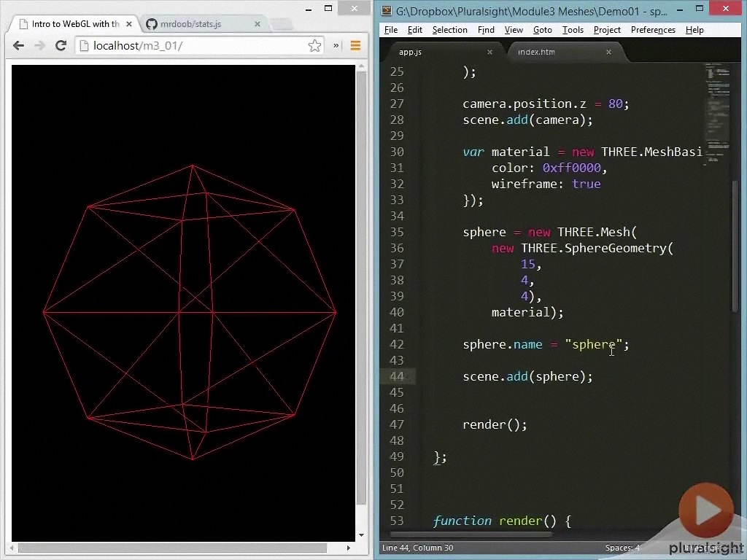This screenshot has height=560, width=747.
Task: Click the 'camera.position.z = 80;' line
Action: point(546,104)
